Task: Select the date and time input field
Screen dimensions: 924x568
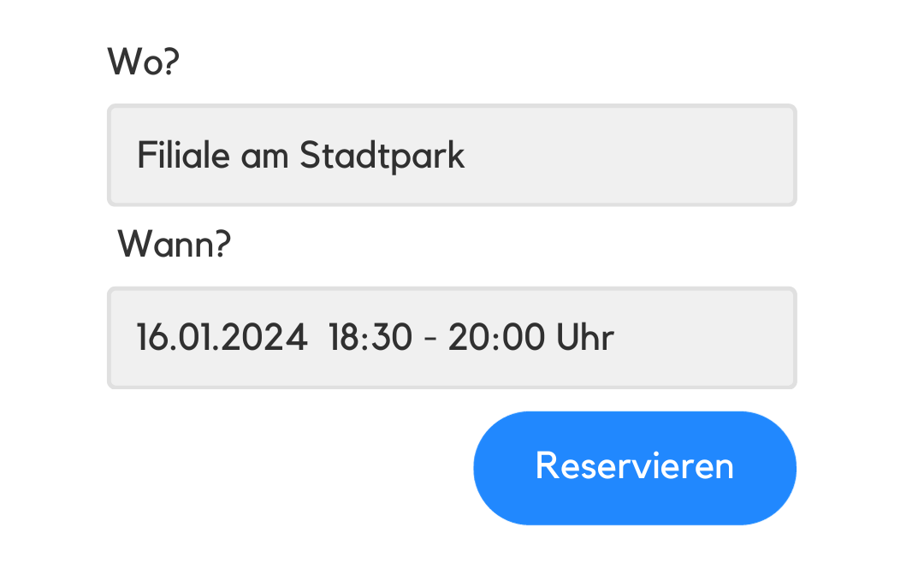Action: pos(452,338)
